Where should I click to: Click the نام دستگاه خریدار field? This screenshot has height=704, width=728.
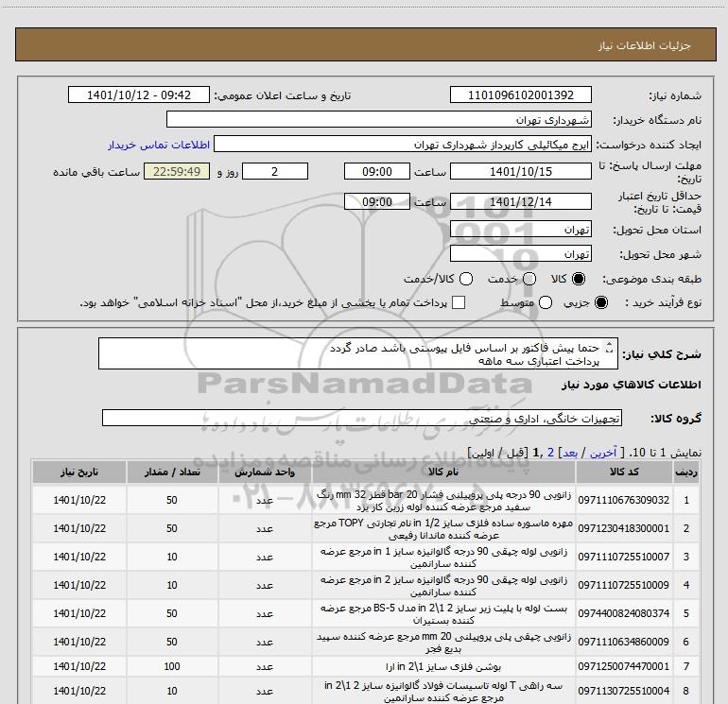click(379, 120)
